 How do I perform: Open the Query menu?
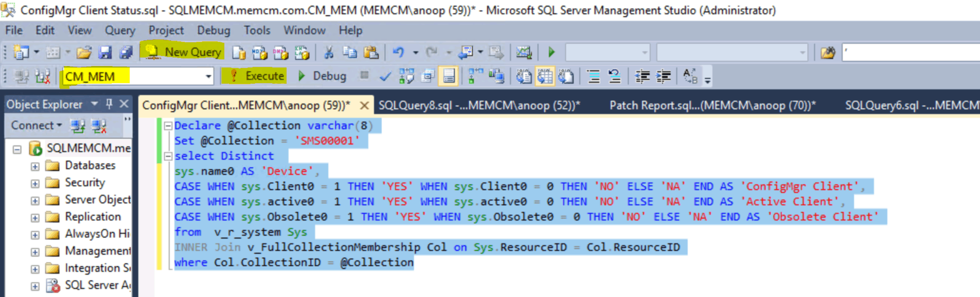click(120, 30)
